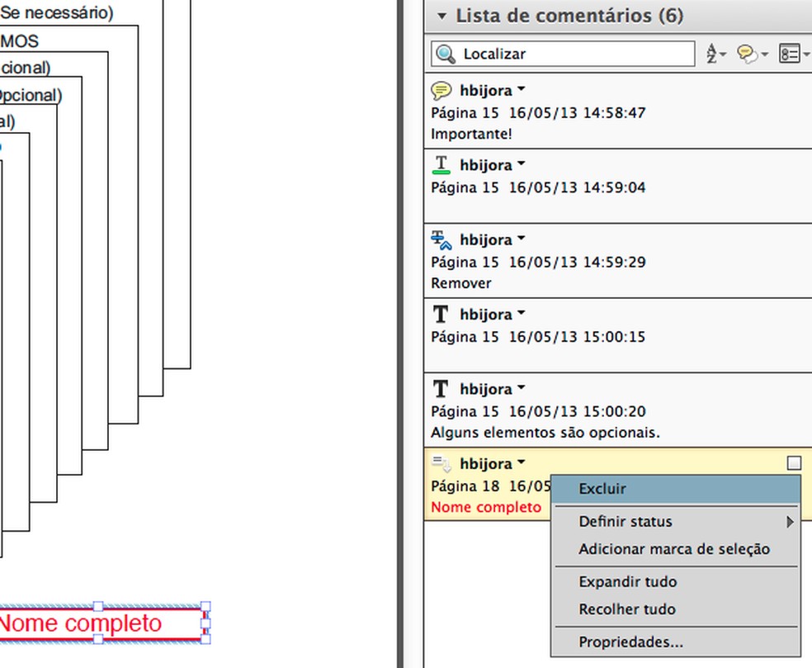Open hbijora dropdown on Página 18 comment
The image size is (812, 668).
point(522,462)
